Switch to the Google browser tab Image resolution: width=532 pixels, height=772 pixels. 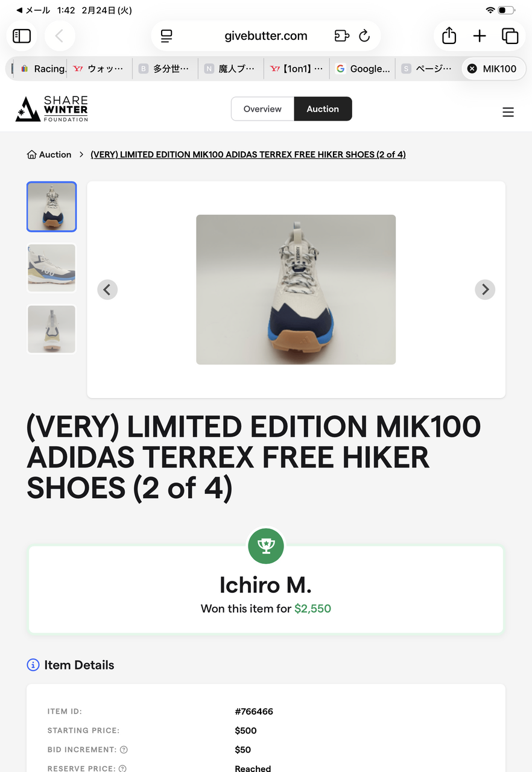click(x=363, y=69)
